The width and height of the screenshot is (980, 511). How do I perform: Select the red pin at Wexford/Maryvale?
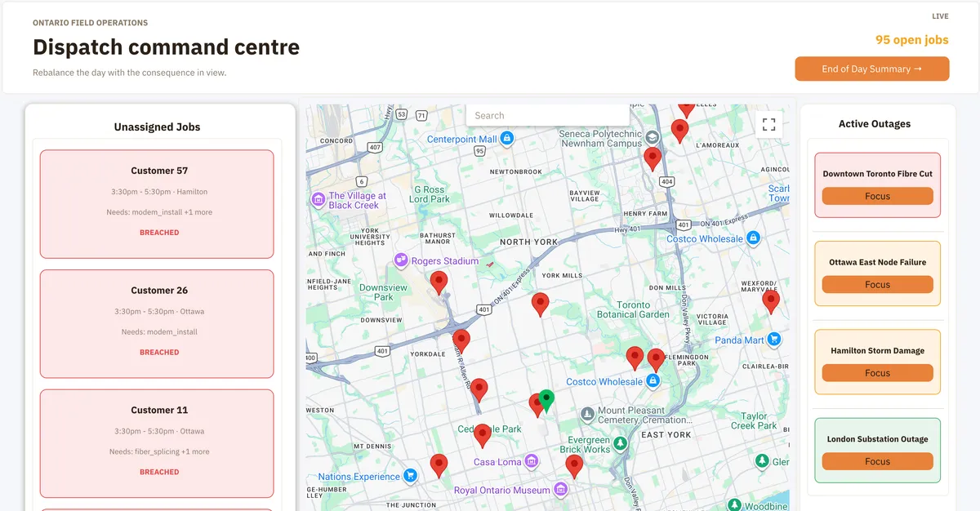click(x=771, y=301)
